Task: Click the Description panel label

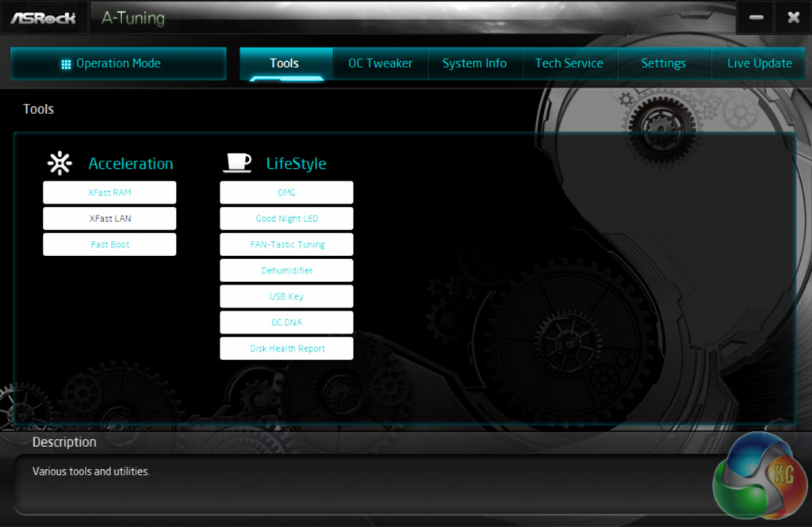Action: (x=64, y=441)
